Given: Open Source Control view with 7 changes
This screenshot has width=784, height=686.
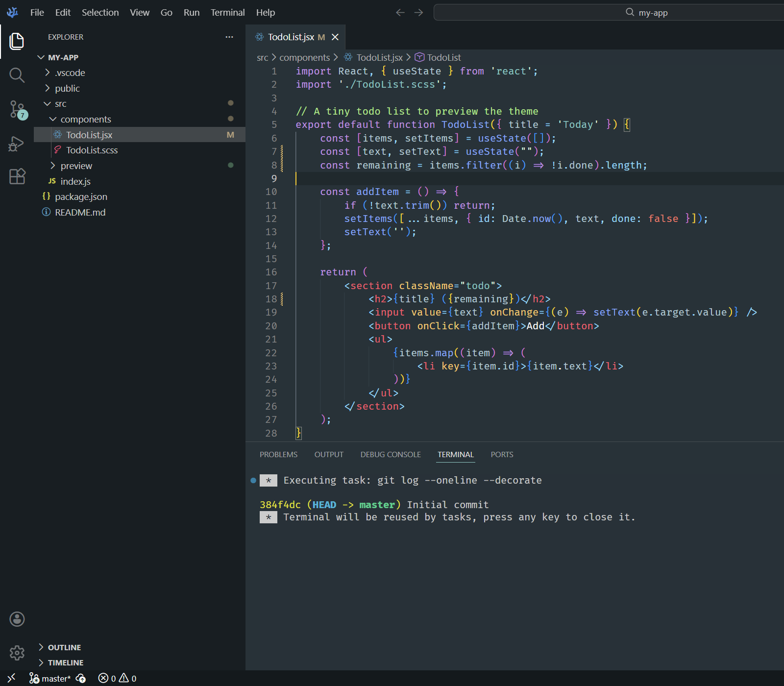Looking at the screenshot, I should (x=18, y=110).
